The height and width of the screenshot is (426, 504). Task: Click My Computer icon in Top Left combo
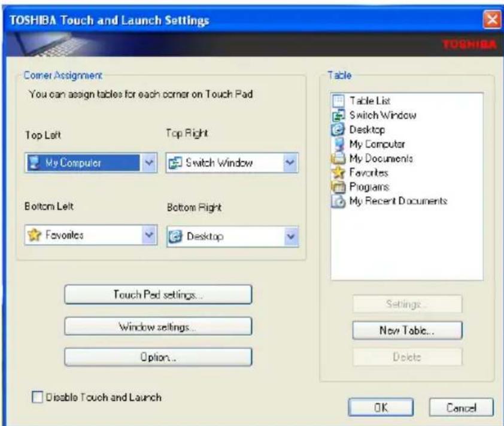[34, 163]
